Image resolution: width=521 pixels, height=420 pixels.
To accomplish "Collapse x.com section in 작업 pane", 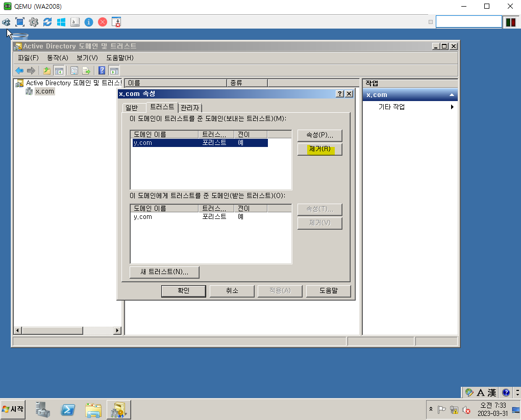I will click(452, 95).
